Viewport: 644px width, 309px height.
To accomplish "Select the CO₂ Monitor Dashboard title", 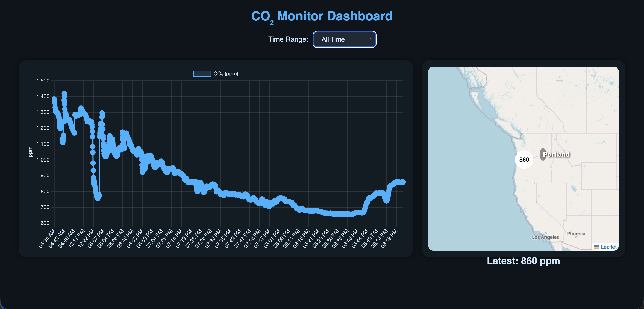I will [x=322, y=16].
